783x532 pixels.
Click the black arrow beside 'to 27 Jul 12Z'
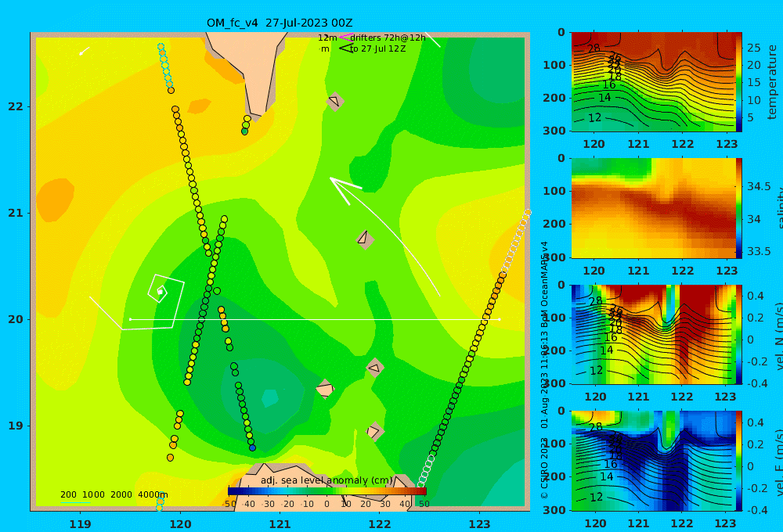tap(345, 48)
